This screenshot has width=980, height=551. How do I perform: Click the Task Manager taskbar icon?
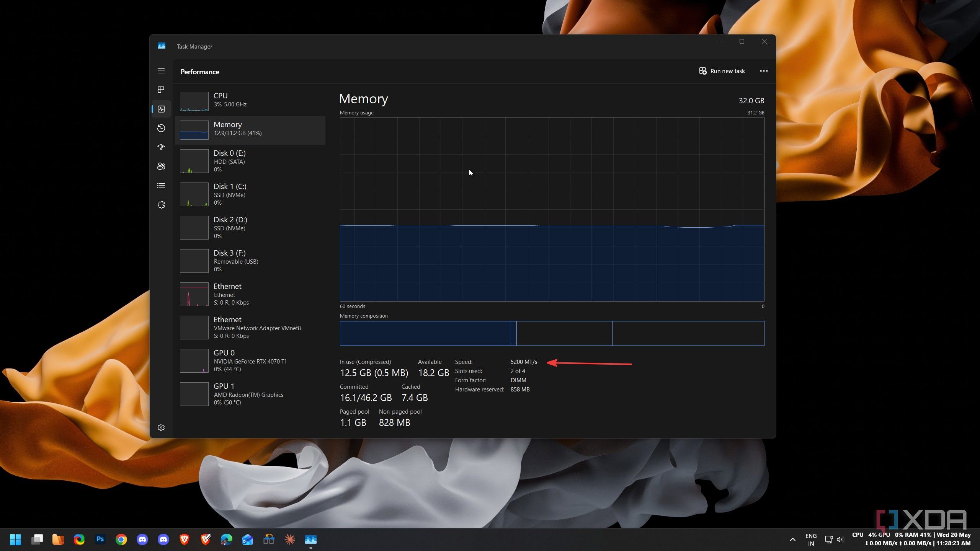311,540
